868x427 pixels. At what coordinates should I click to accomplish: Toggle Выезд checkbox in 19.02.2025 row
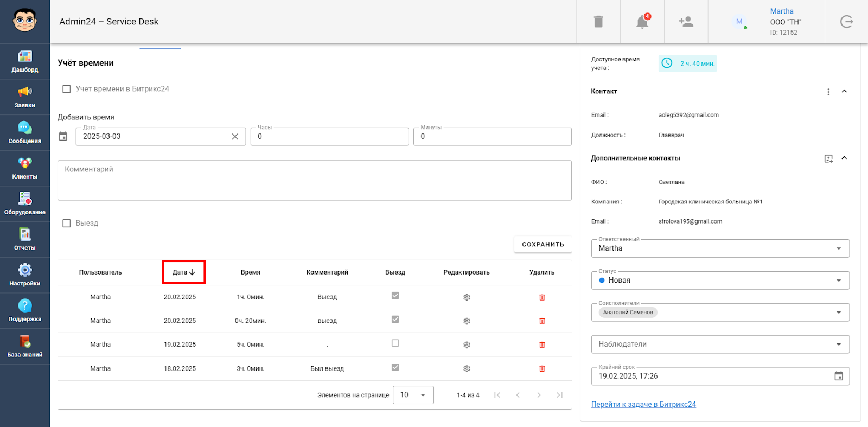tap(395, 343)
